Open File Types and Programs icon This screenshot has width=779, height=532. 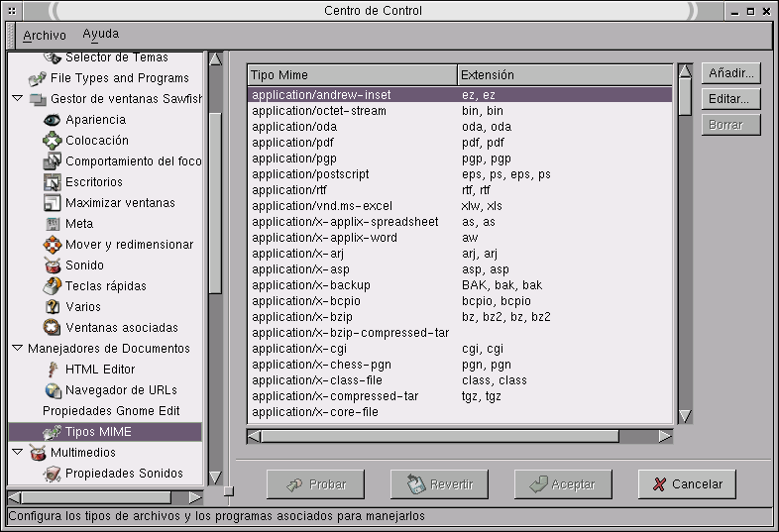tap(38, 78)
